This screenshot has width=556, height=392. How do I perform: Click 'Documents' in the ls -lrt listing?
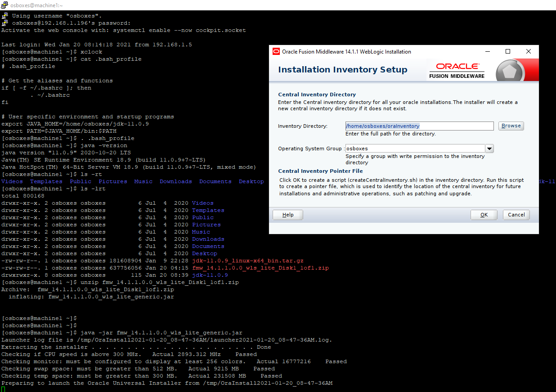tap(208, 246)
